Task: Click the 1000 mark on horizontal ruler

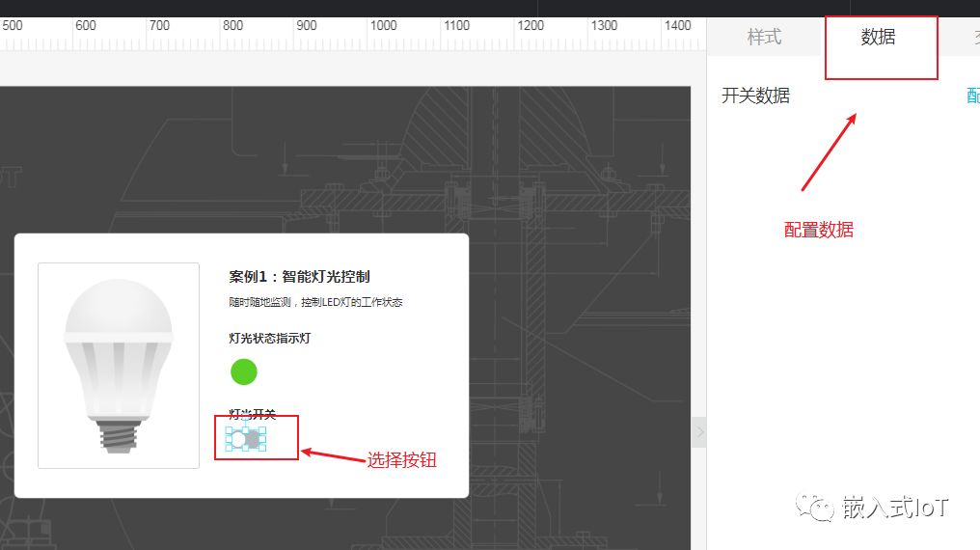Action: click(x=383, y=26)
